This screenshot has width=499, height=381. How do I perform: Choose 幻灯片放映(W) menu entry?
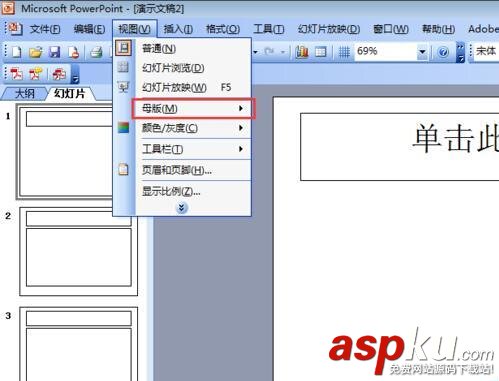193,88
